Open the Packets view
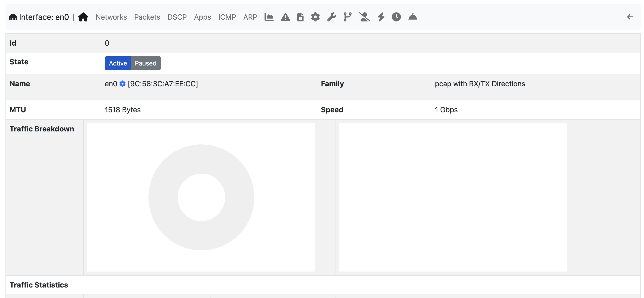Image resolution: width=644 pixels, height=298 pixels. [147, 17]
